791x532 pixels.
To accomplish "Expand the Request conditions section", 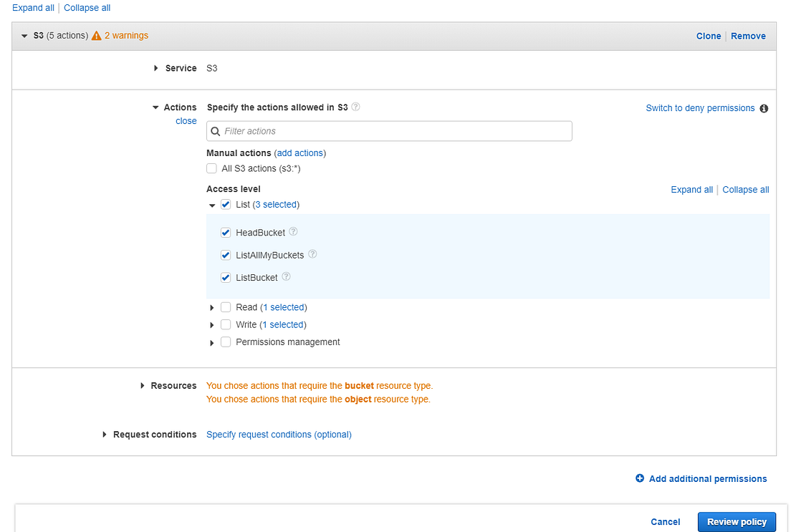I will [105, 435].
